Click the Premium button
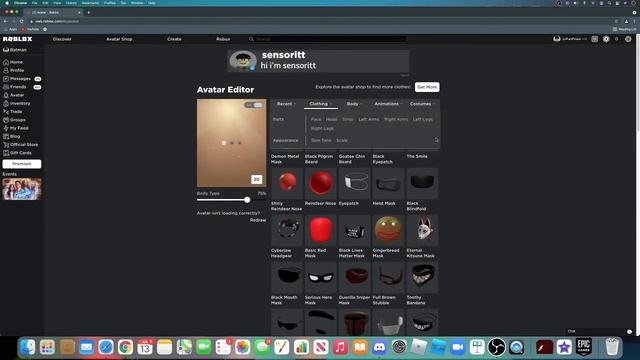Viewport: 640px width, 360px height. tap(22, 164)
